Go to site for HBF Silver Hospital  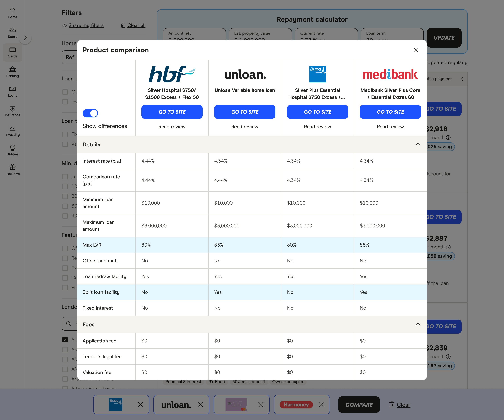point(172,112)
